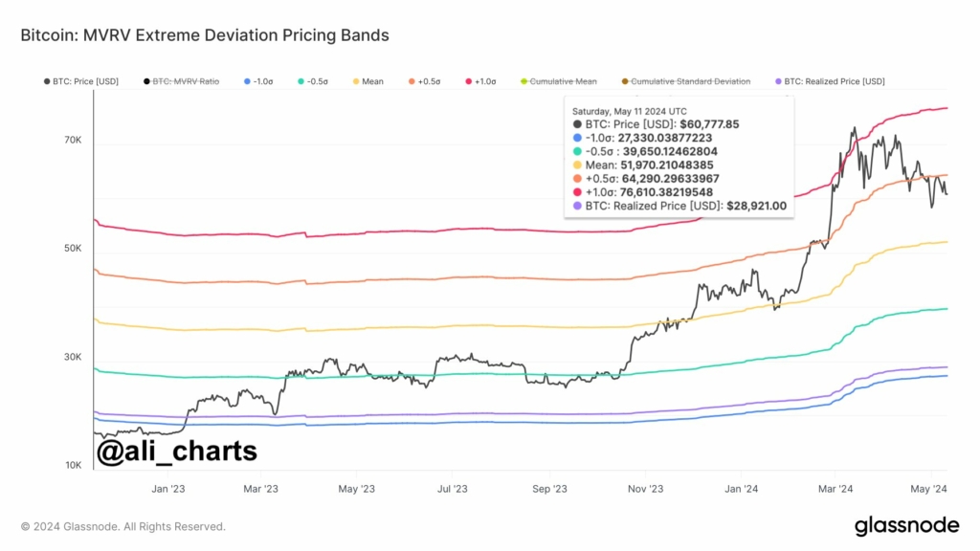Click the glassnode logo
This screenshot has height=551, width=980.
(x=906, y=526)
